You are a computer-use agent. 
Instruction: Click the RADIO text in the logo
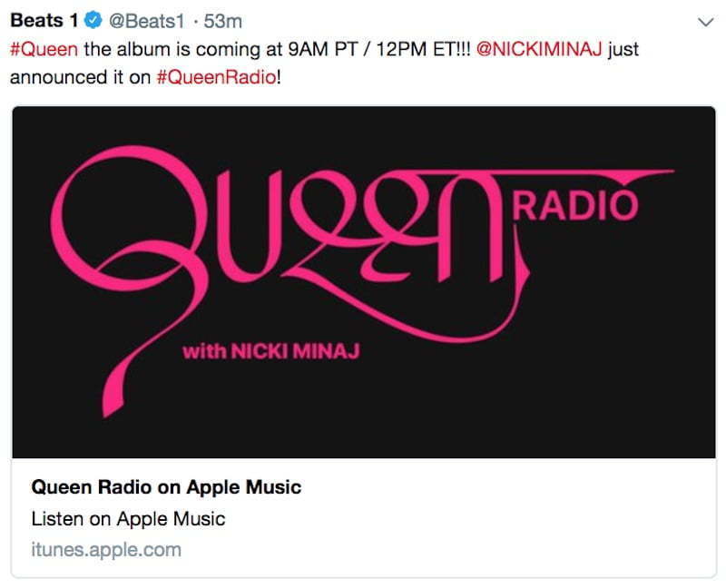pyautogui.click(x=575, y=205)
